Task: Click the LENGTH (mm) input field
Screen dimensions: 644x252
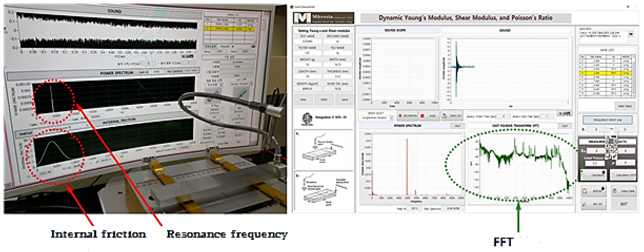Action: (x=307, y=76)
